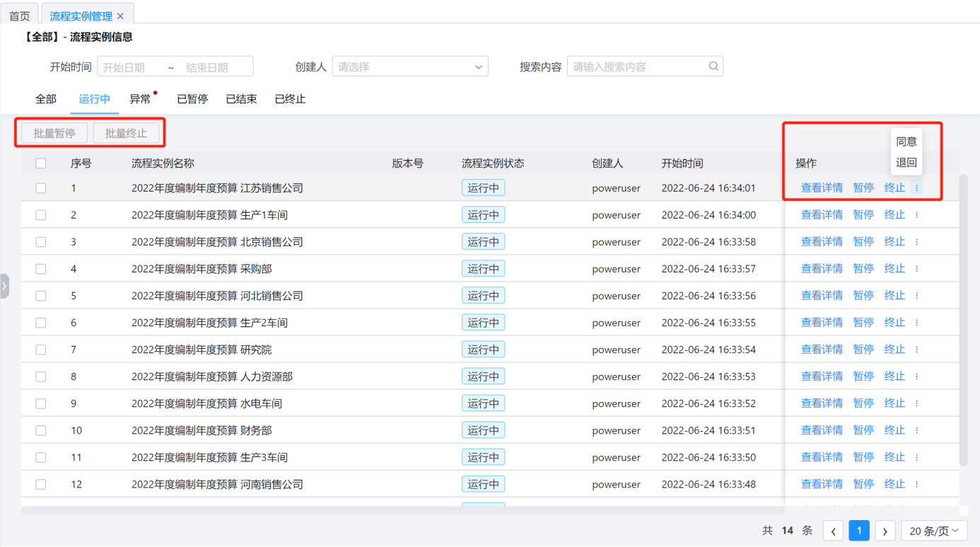Click 终止 for 财务部 row
Image resolution: width=980 pixels, height=547 pixels.
point(894,430)
